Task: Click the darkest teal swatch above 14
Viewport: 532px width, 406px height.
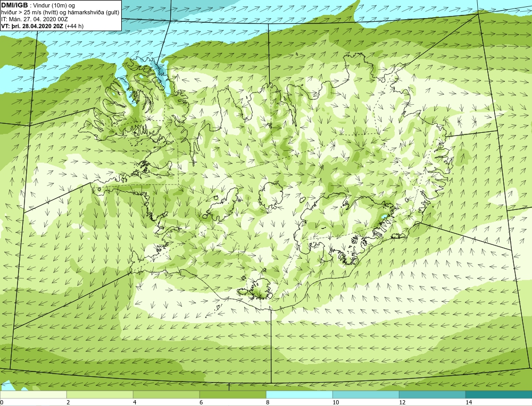Action: pos(499,395)
